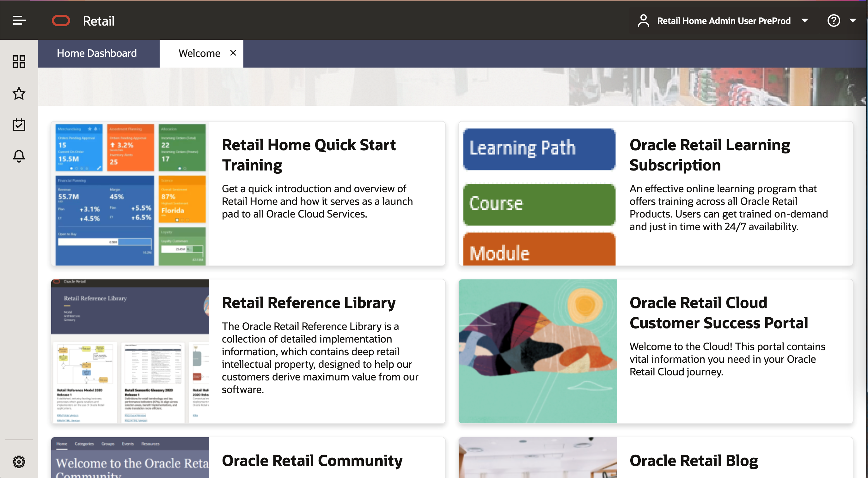Open the hamburger navigation menu icon

click(x=19, y=21)
